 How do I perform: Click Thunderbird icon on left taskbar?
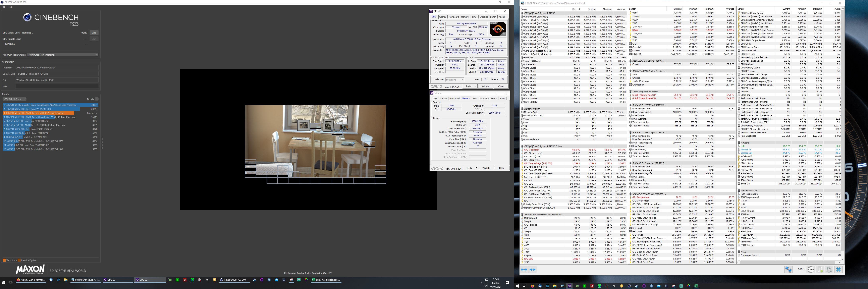point(51,280)
